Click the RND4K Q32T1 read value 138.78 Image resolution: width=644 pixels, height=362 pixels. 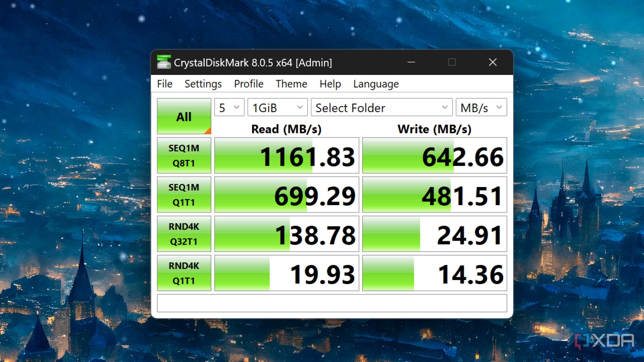click(287, 234)
